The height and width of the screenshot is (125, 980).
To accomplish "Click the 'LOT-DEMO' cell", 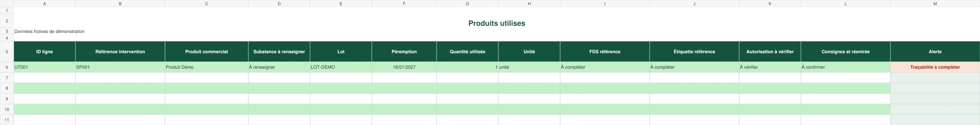I will (341, 67).
